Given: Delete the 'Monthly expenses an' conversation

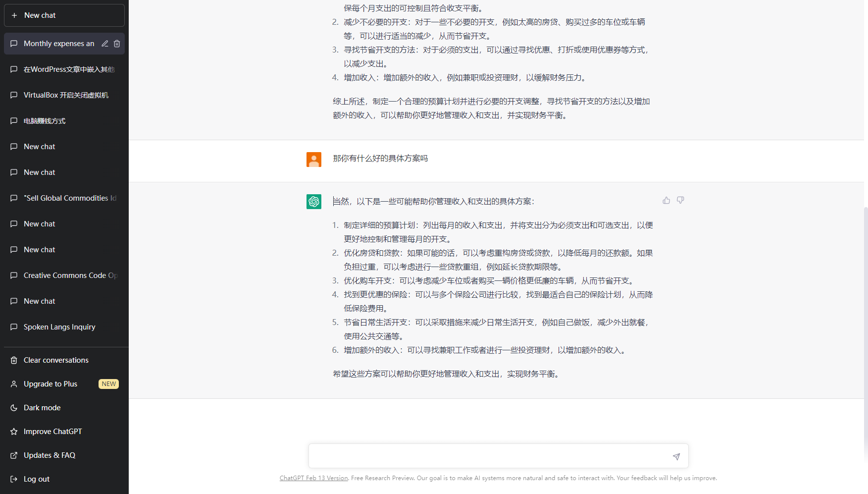Looking at the screenshot, I should (x=117, y=44).
